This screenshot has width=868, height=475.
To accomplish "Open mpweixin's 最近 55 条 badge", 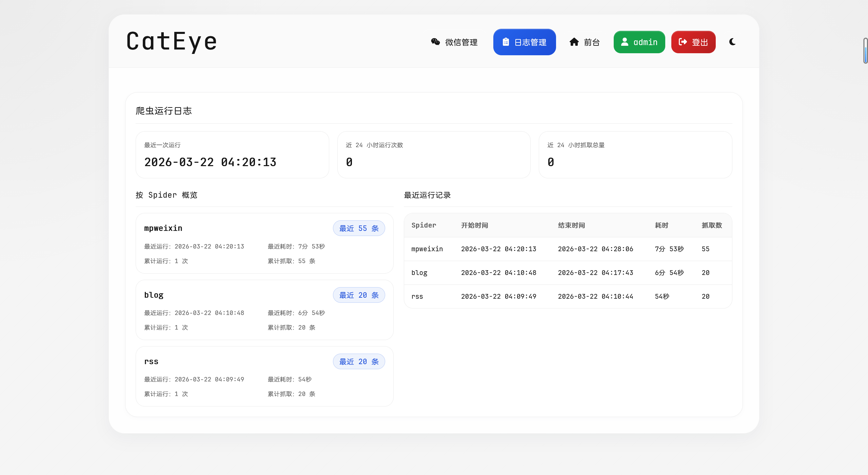I will tap(359, 228).
